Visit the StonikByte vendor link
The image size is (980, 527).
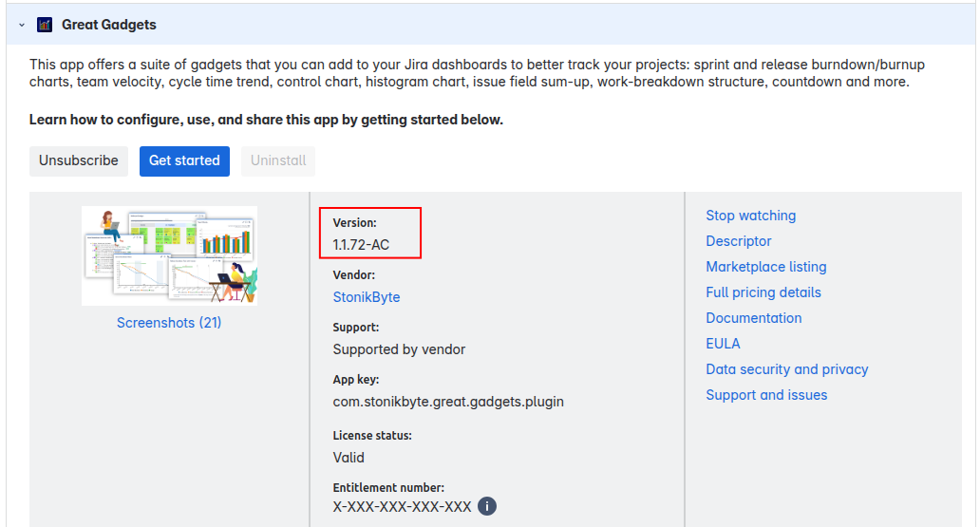click(x=367, y=297)
